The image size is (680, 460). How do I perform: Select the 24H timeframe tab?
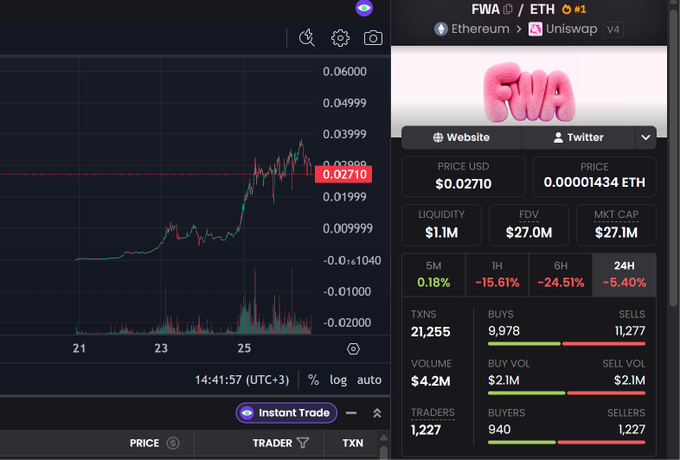pos(624,275)
